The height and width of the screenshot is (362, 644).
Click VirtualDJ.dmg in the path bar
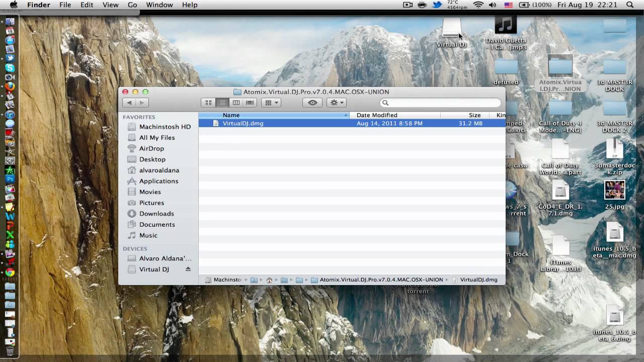(474, 280)
